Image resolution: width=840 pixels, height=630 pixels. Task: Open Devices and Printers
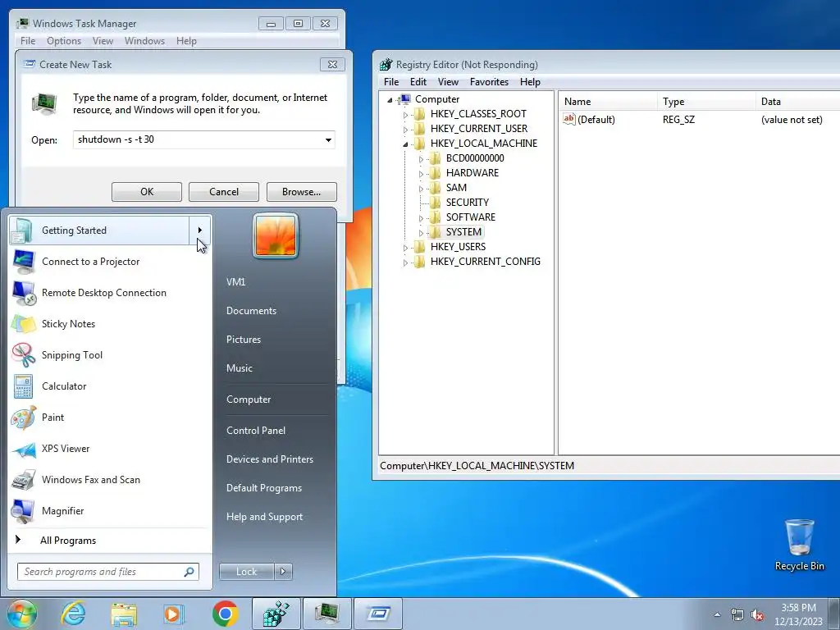click(x=269, y=459)
